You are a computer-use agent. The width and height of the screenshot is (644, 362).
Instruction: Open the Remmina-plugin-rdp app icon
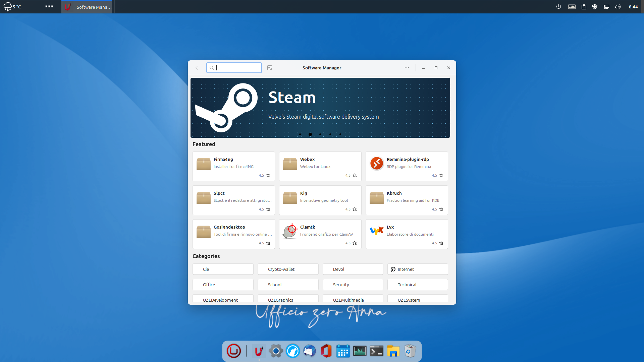click(377, 164)
